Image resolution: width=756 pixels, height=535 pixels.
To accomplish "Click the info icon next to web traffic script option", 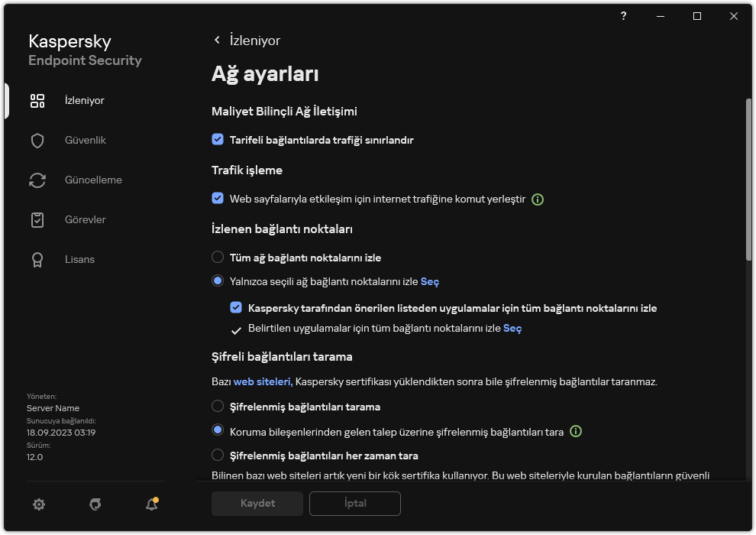I will (538, 199).
